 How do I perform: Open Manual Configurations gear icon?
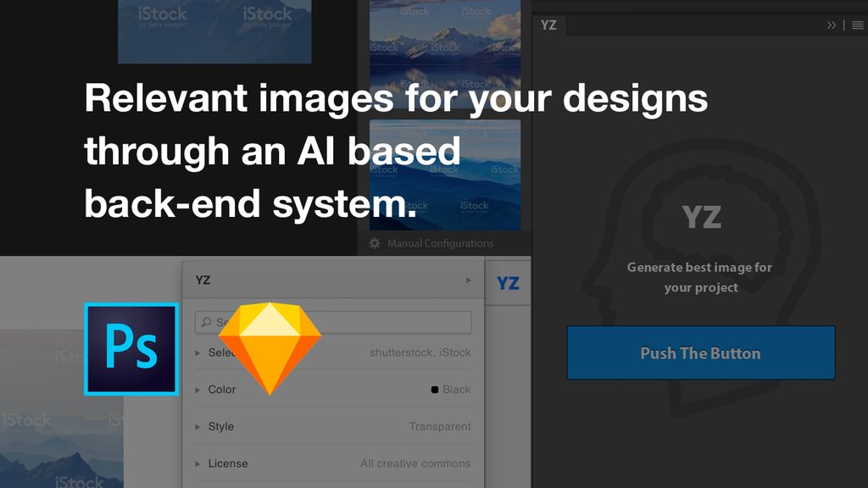tap(375, 243)
